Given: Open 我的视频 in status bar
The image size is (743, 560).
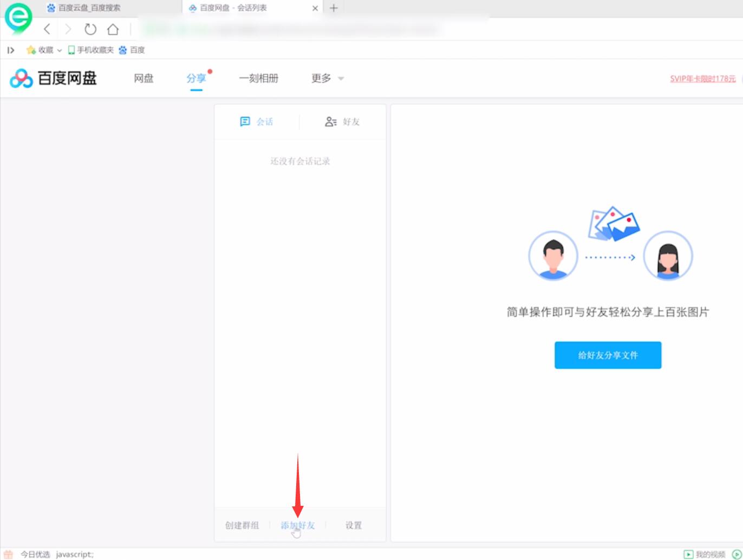Looking at the screenshot, I should pos(705,555).
